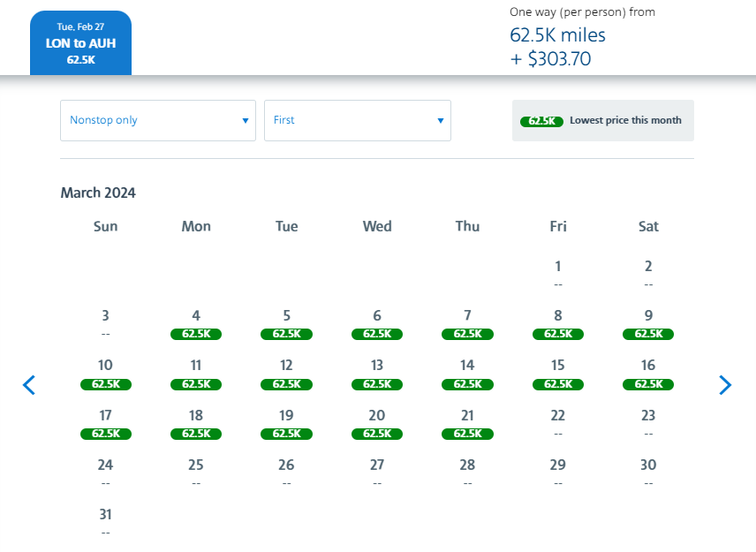Select the Tue Feb 27 LON to AUH tab
The height and width of the screenshot is (552, 756).
[80, 42]
